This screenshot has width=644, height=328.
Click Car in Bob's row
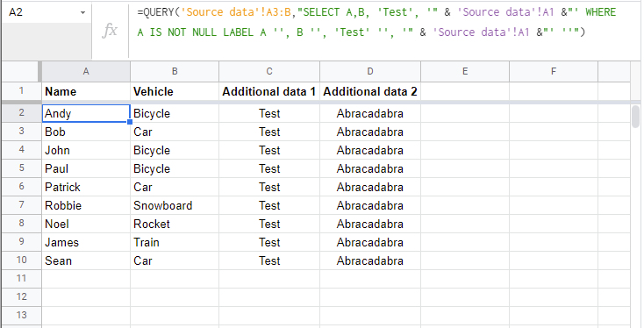175,132
